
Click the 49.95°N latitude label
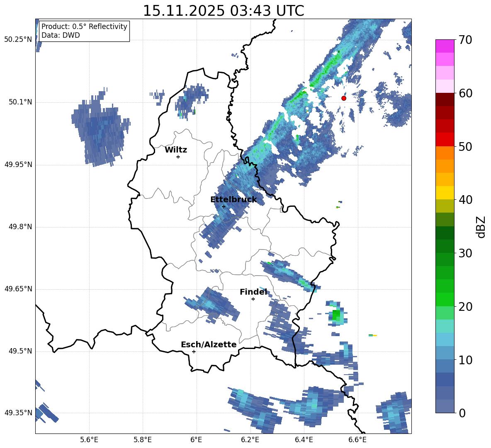click(x=18, y=165)
